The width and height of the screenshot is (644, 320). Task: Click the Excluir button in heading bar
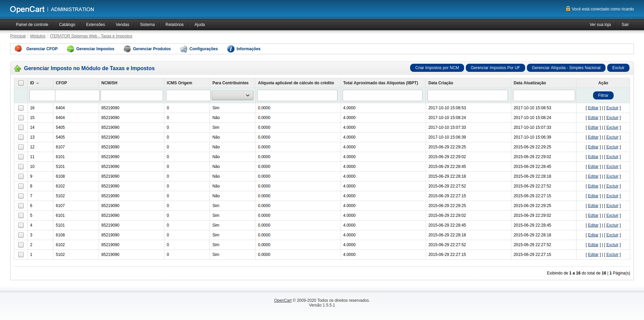click(618, 68)
